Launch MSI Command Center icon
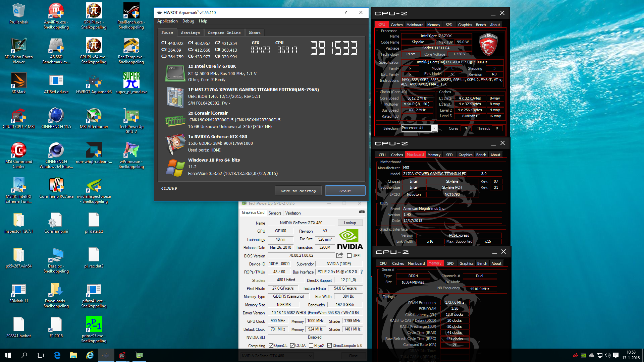Image resolution: width=644 pixels, height=362 pixels. (19, 156)
